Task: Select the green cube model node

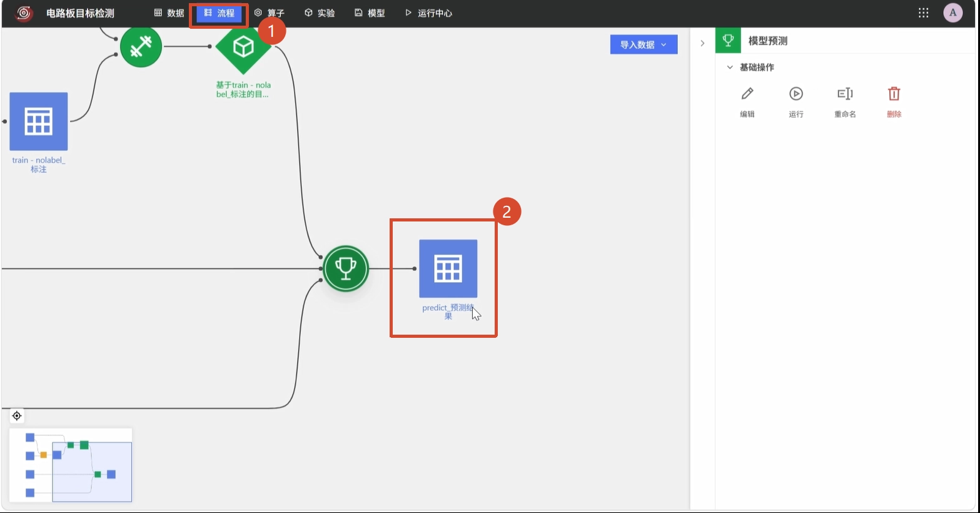Action: (243, 47)
